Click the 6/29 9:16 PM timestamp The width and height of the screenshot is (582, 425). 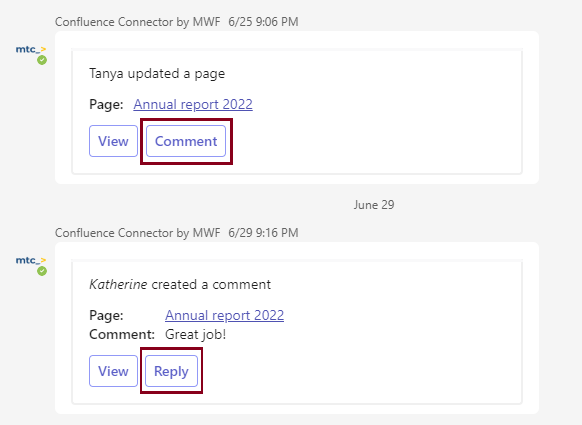[x=263, y=233]
